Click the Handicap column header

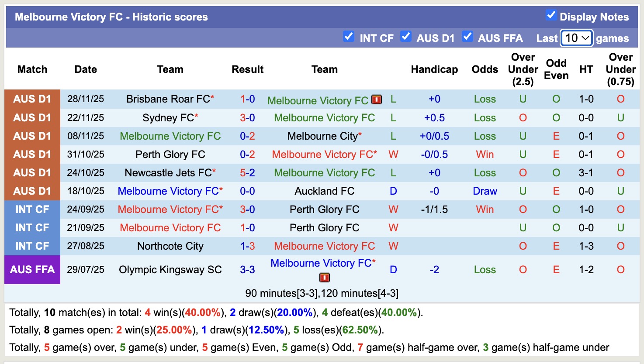coord(434,69)
